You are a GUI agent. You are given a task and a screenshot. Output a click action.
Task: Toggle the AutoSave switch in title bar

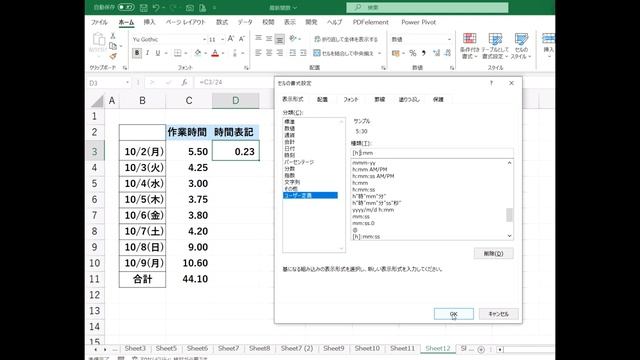pyautogui.click(x=126, y=7)
